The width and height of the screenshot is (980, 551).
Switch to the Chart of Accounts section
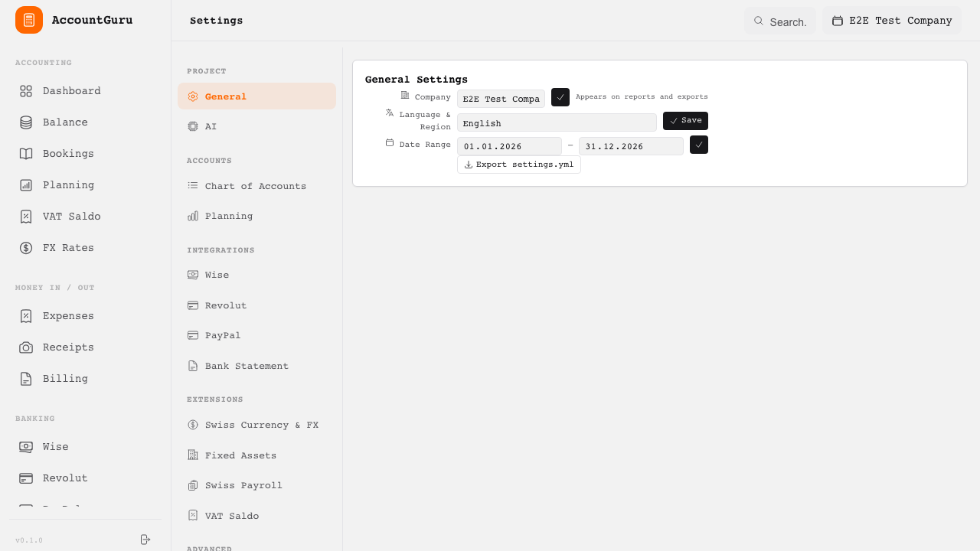[x=256, y=186]
